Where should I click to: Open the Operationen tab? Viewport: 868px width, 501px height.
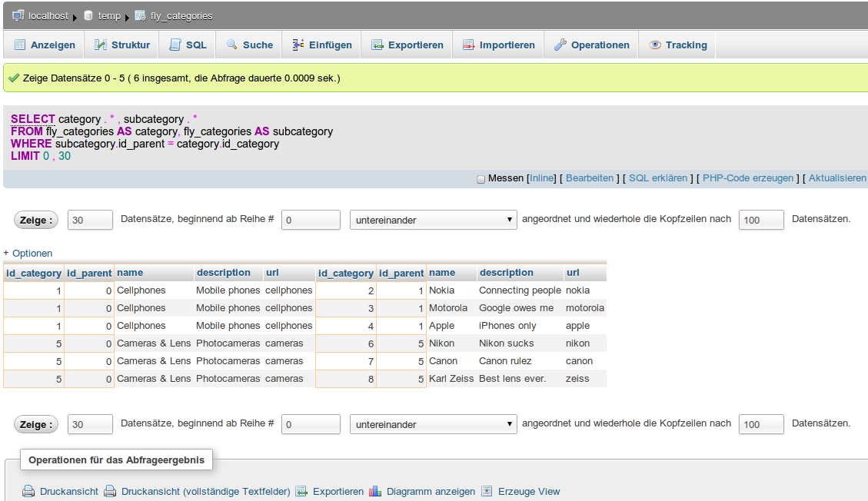point(591,45)
